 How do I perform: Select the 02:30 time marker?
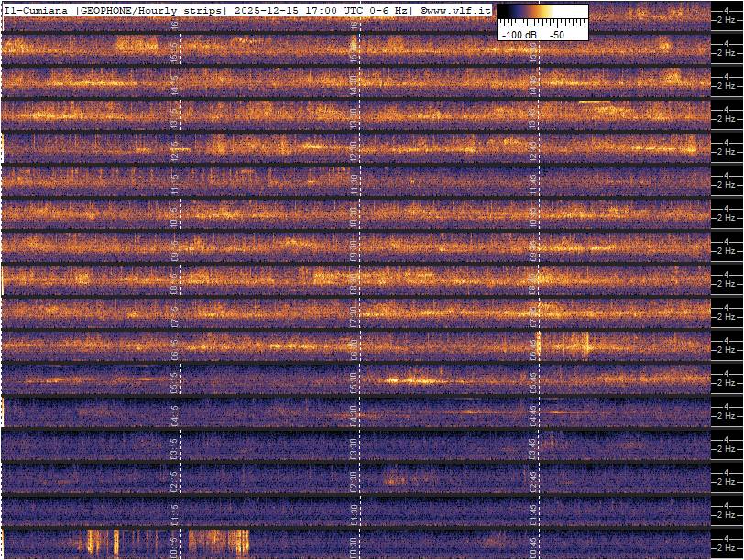pyautogui.click(x=354, y=480)
